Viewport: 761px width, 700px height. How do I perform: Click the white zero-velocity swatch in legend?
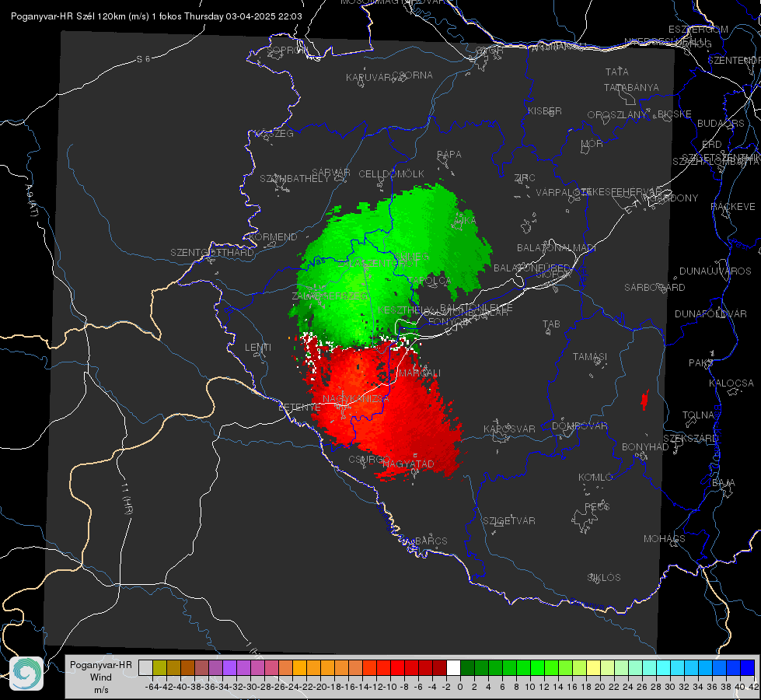click(x=453, y=667)
